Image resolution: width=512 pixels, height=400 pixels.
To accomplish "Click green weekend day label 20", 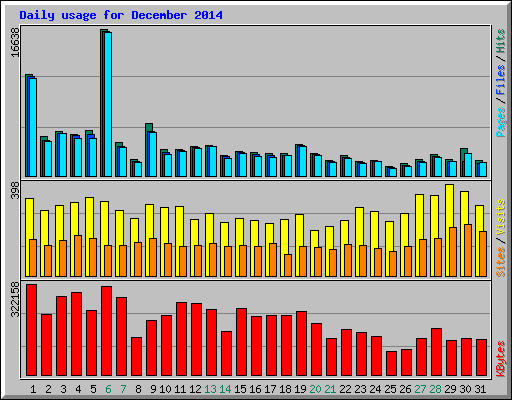I will pyautogui.click(x=315, y=389).
